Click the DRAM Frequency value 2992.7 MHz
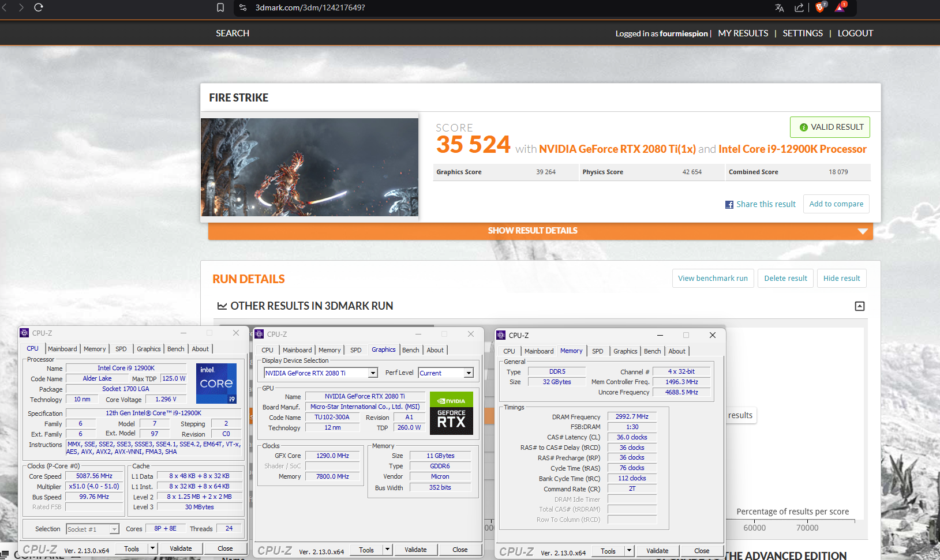 pyautogui.click(x=632, y=416)
